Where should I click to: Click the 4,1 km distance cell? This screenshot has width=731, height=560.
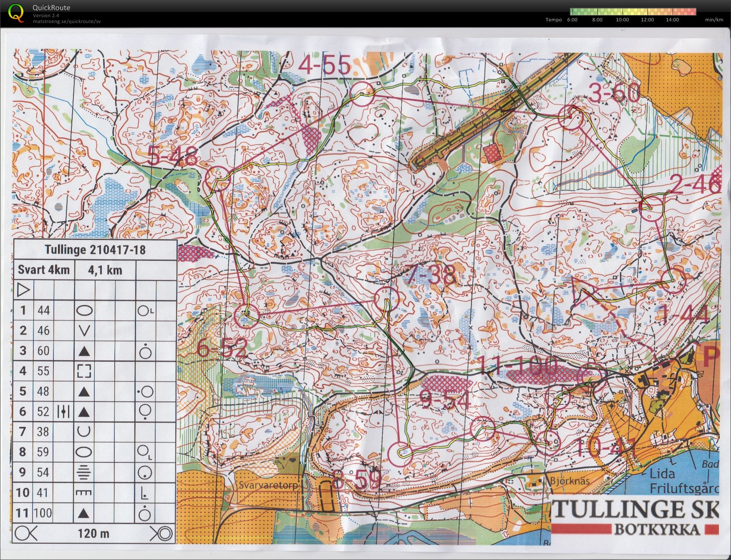point(105,270)
